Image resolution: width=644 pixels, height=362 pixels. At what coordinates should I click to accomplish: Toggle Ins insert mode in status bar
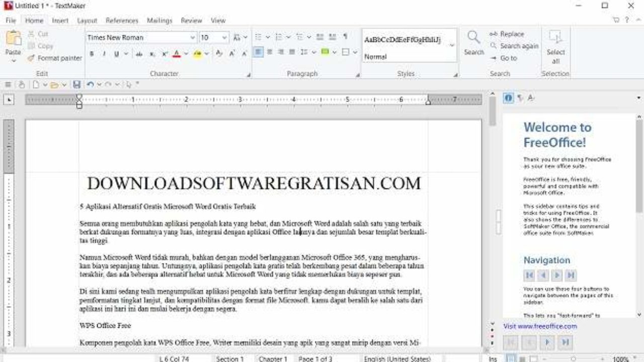coord(493,358)
